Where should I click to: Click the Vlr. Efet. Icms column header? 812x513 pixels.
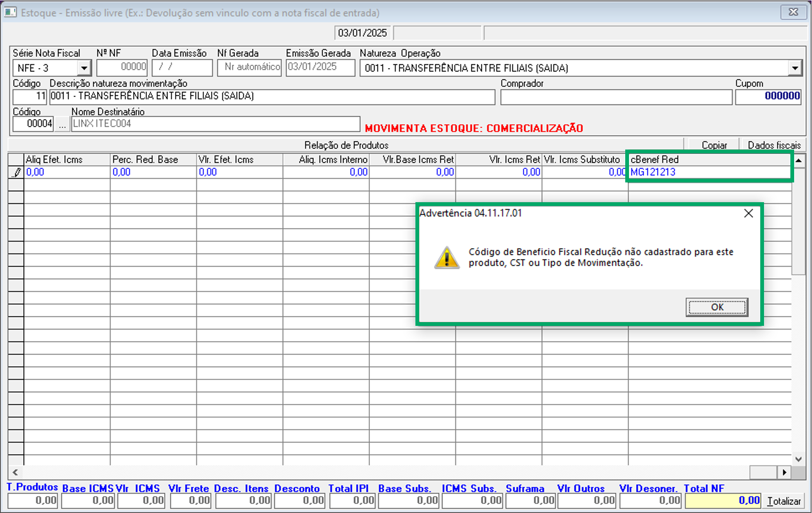[x=239, y=160]
